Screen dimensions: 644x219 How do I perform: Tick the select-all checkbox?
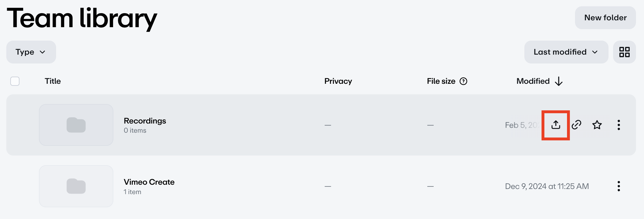(15, 81)
